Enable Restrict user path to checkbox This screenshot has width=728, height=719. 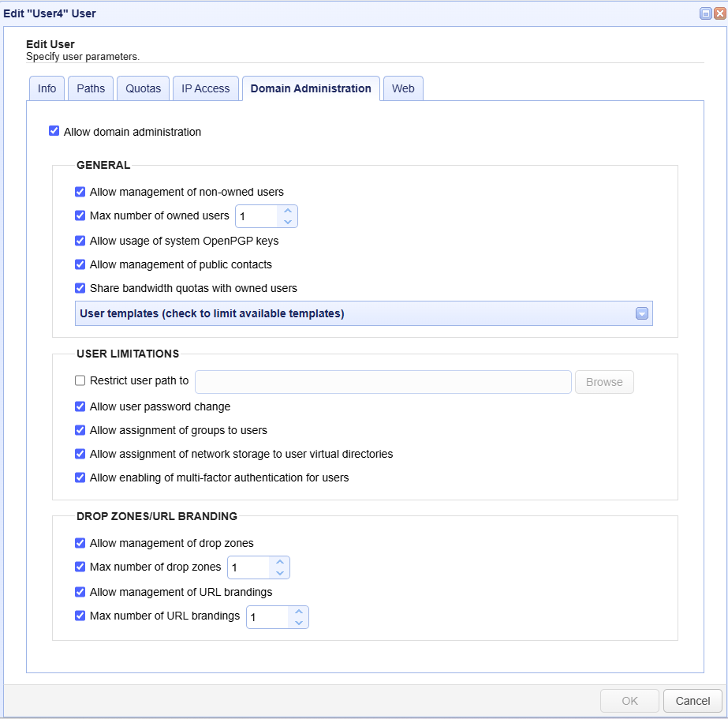[80, 380]
